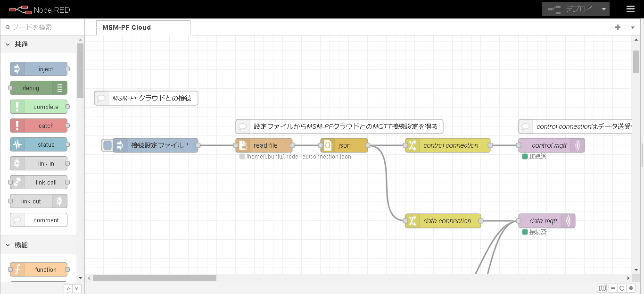Click the connection.json file path label
Image resolution: width=644 pixels, height=294 pixels.
298,157
